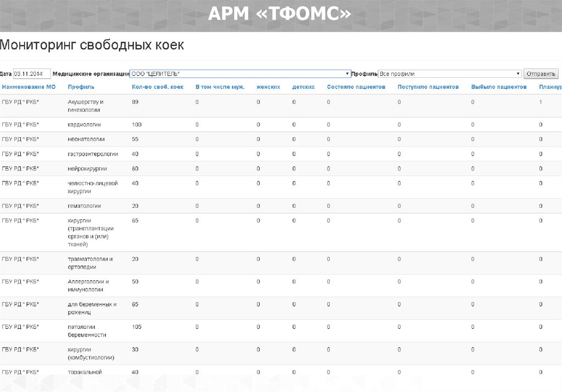Image resolution: width=562 pixels, height=392 pixels.
Task: Open the Профиль dropdown Все профили
Action: (x=450, y=74)
